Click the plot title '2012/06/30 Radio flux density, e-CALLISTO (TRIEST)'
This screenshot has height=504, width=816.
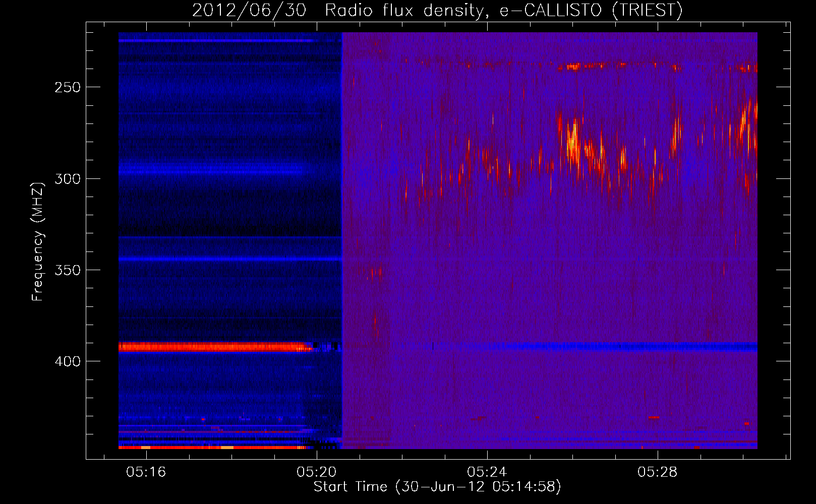pyautogui.click(x=437, y=10)
